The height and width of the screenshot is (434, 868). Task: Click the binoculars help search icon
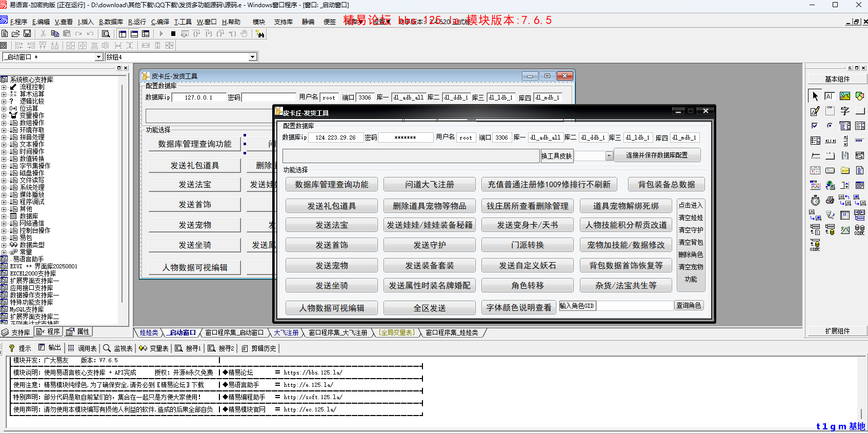pos(260,34)
